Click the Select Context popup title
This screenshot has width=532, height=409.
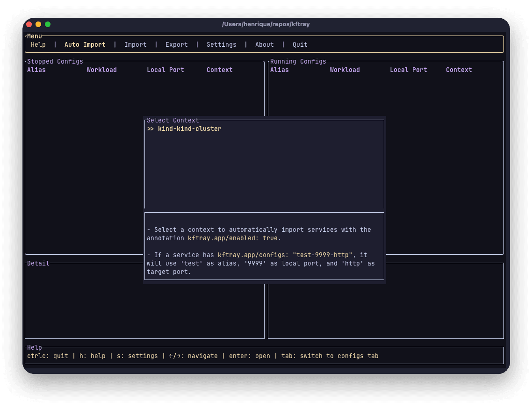[x=173, y=121]
